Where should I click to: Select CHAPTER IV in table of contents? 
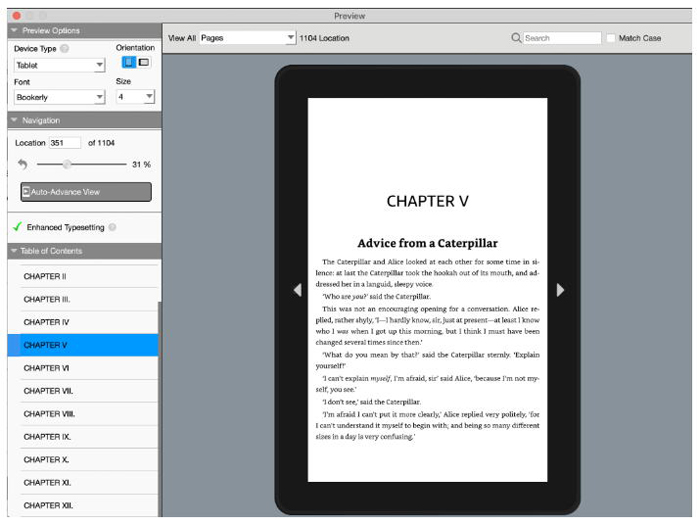pos(83,322)
